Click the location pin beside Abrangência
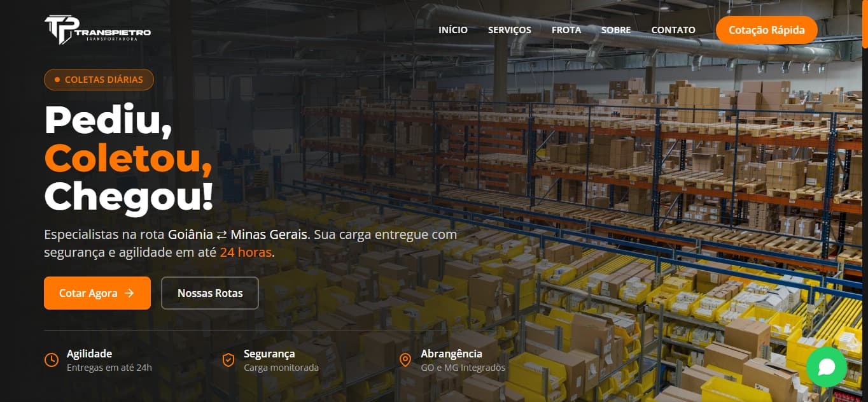Screen dimensions: 868x402 coord(405,360)
